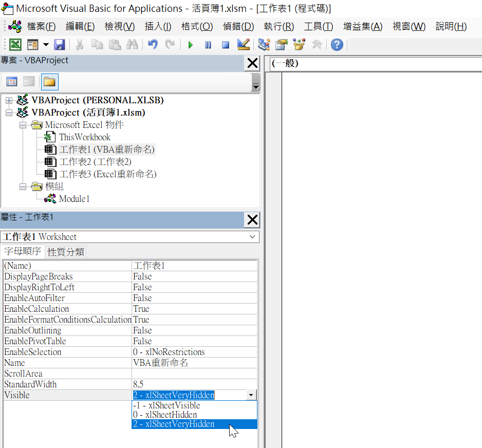Click the Paste clipboard icon
Viewport: 482px width, 448px height.
coord(115,45)
